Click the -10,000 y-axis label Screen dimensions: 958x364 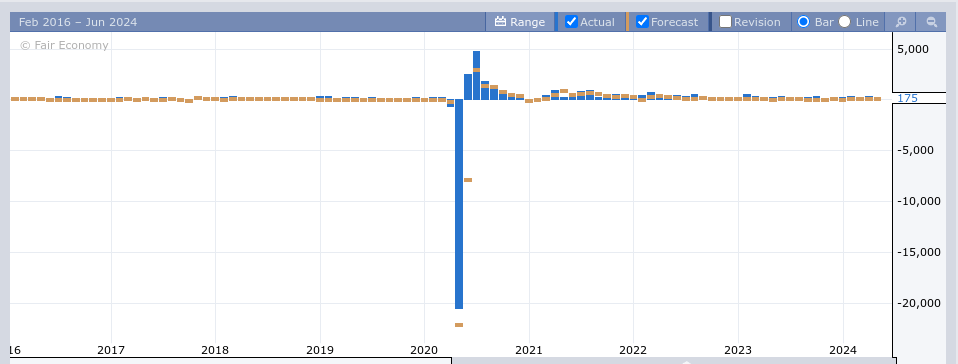(x=918, y=202)
